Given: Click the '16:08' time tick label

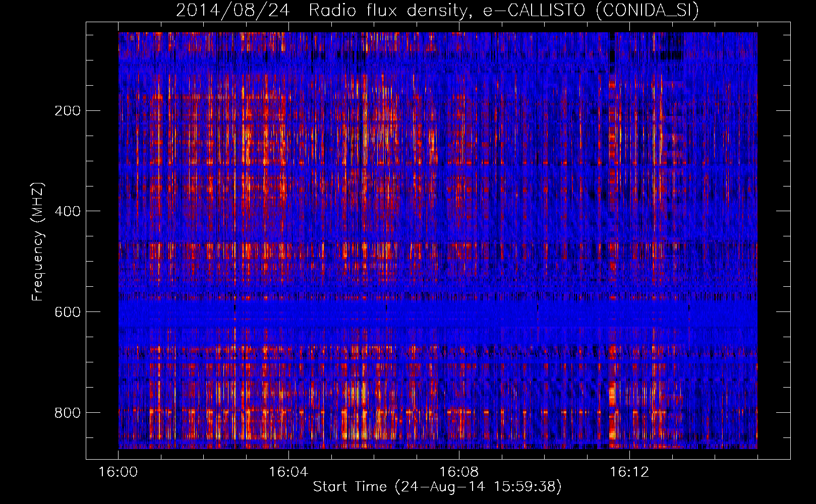Looking at the screenshot, I should tap(459, 472).
